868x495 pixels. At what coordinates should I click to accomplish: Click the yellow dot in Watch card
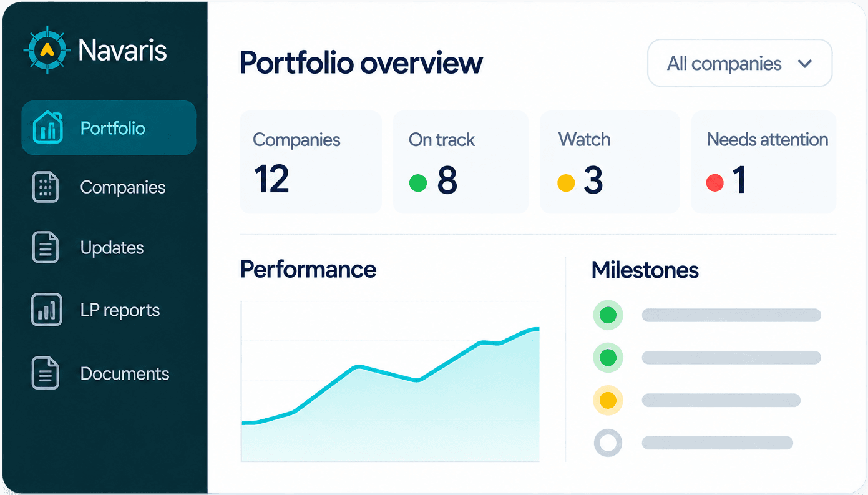[x=566, y=183]
